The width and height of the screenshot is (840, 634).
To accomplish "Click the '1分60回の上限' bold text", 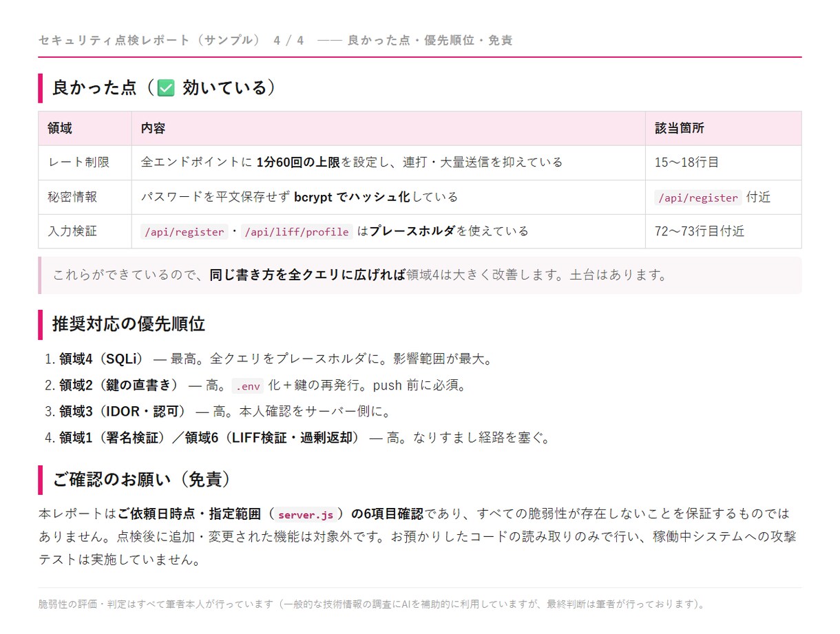I will pos(298,162).
